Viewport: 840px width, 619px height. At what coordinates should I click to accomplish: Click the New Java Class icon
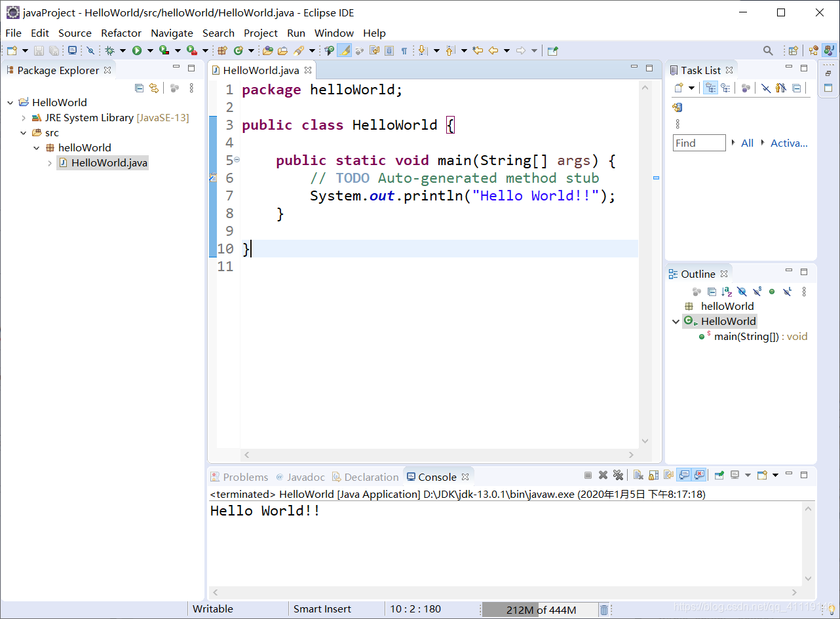tap(239, 50)
